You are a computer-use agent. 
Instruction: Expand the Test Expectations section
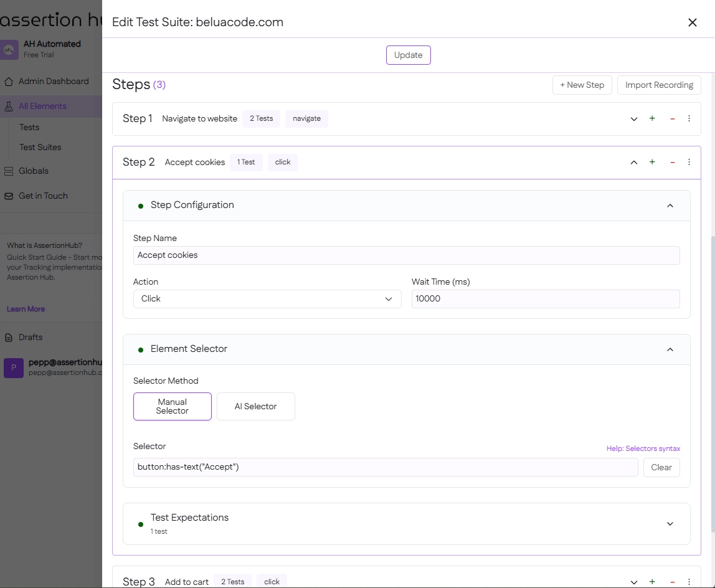tap(670, 524)
